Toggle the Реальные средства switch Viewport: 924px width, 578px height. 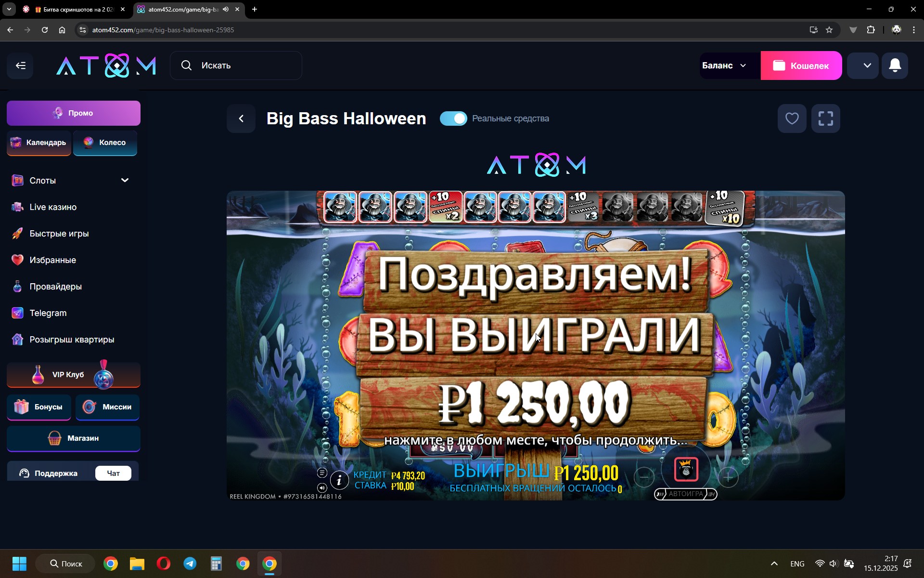click(x=453, y=118)
